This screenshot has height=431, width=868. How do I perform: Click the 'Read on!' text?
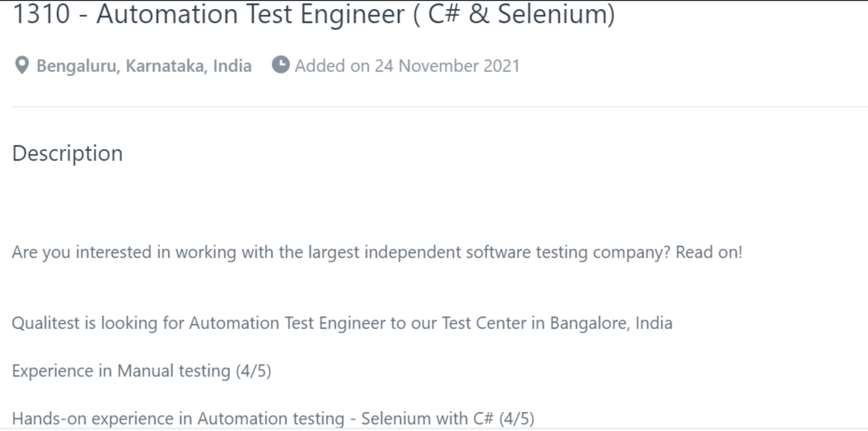[x=709, y=252]
